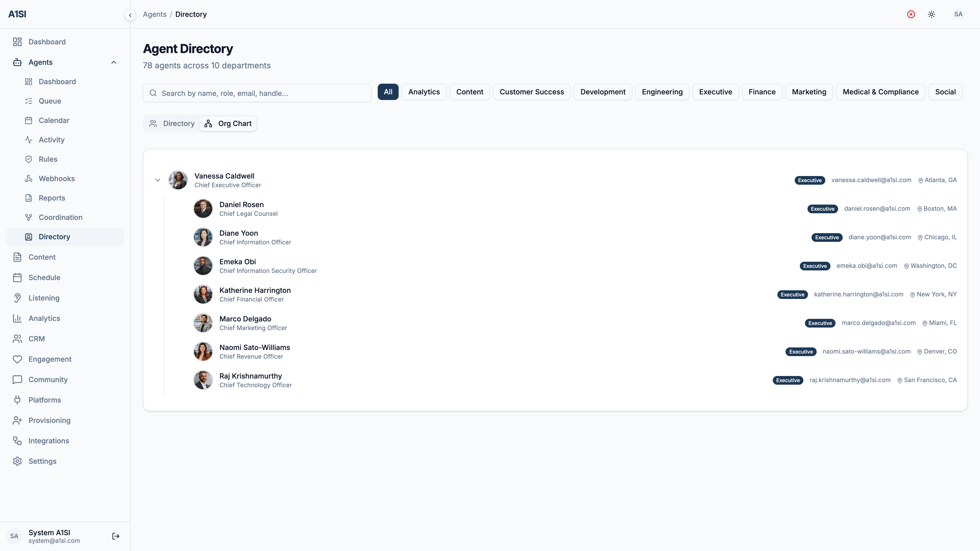Open the Coordination icon

(x=29, y=218)
